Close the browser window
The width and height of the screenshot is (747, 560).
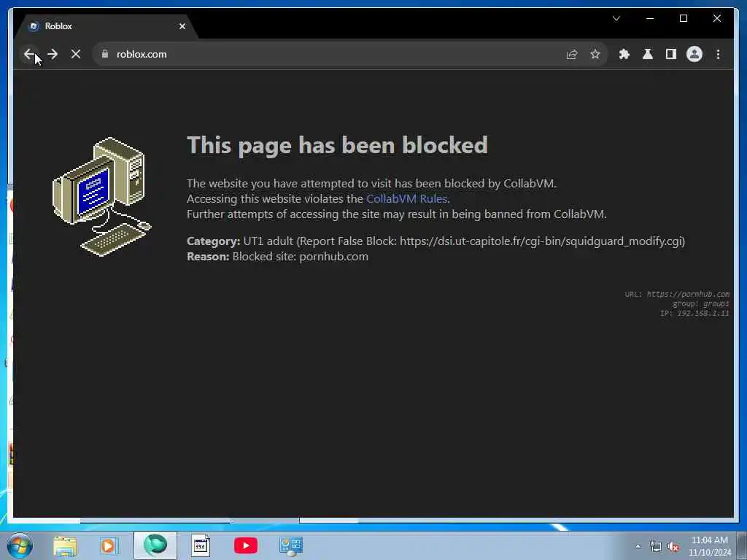pyautogui.click(x=716, y=18)
